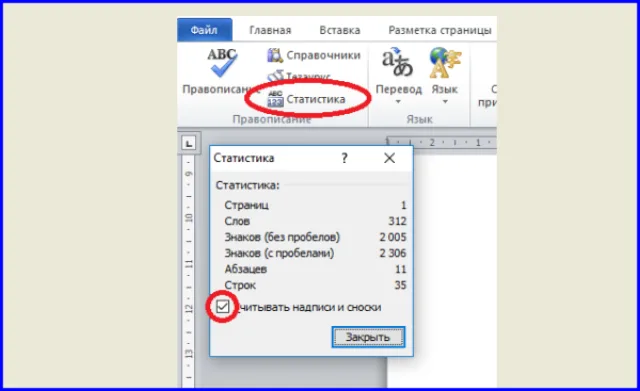The width and height of the screenshot is (640, 391).
Task: Click the Абзацев row label
Action: [x=246, y=269]
